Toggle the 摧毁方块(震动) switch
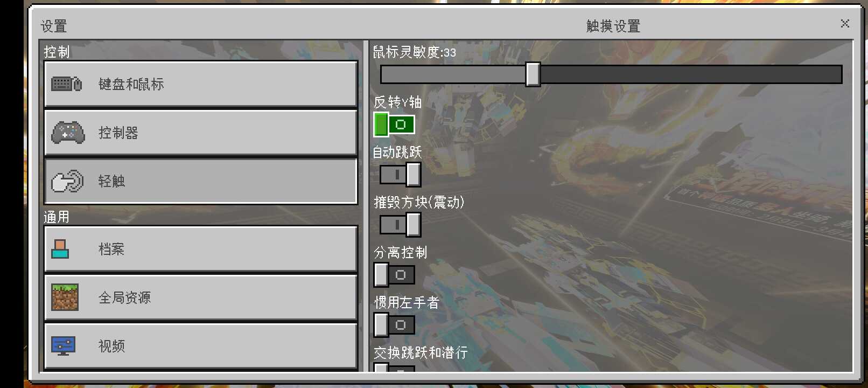 point(400,225)
